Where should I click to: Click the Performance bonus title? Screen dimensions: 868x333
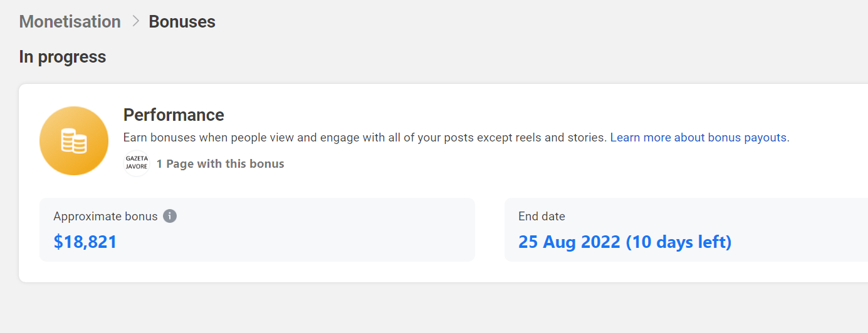tap(174, 115)
